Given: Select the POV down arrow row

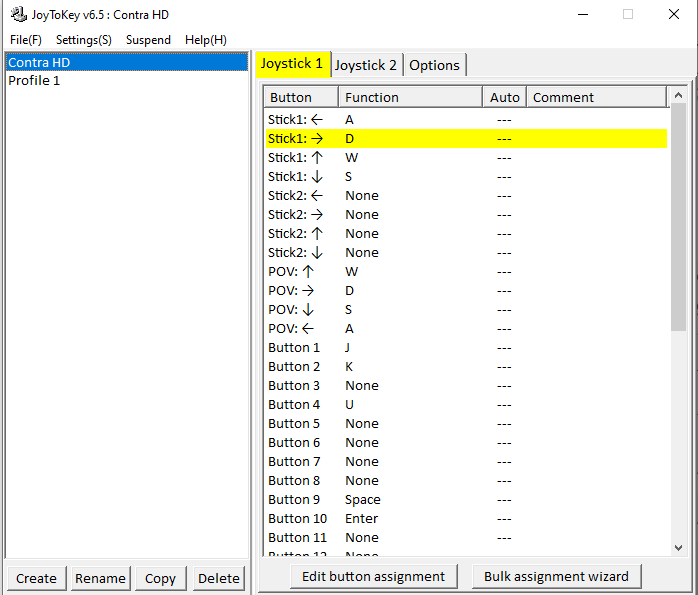Looking at the screenshot, I should click(466, 309).
